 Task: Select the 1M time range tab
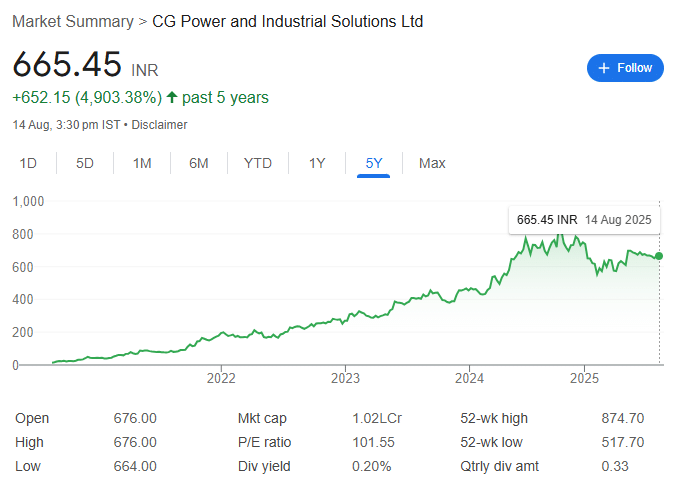pyautogui.click(x=142, y=163)
